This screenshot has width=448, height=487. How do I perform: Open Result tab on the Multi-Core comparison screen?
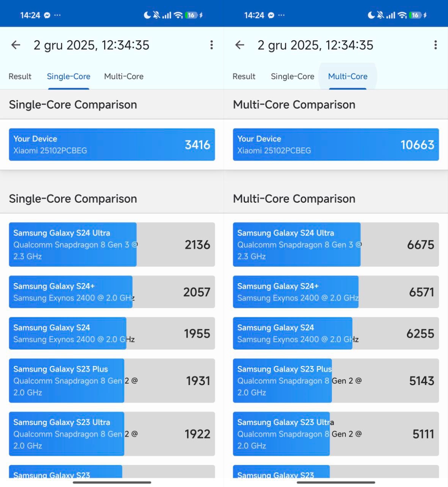point(244,76)
